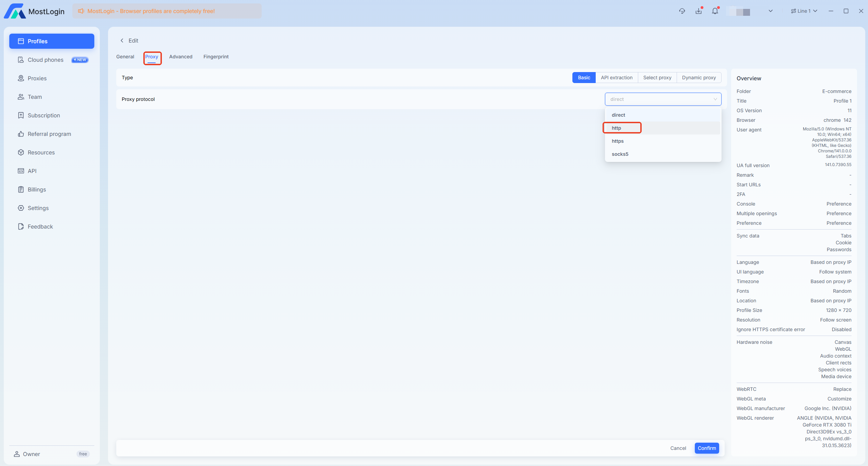The image size is (868, 466).
Task: Switch proxy type to API extraction
Action: (x=616, y=78)
